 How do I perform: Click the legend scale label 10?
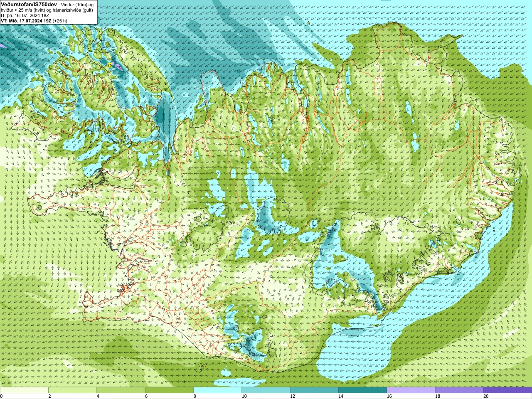(244, 396)
